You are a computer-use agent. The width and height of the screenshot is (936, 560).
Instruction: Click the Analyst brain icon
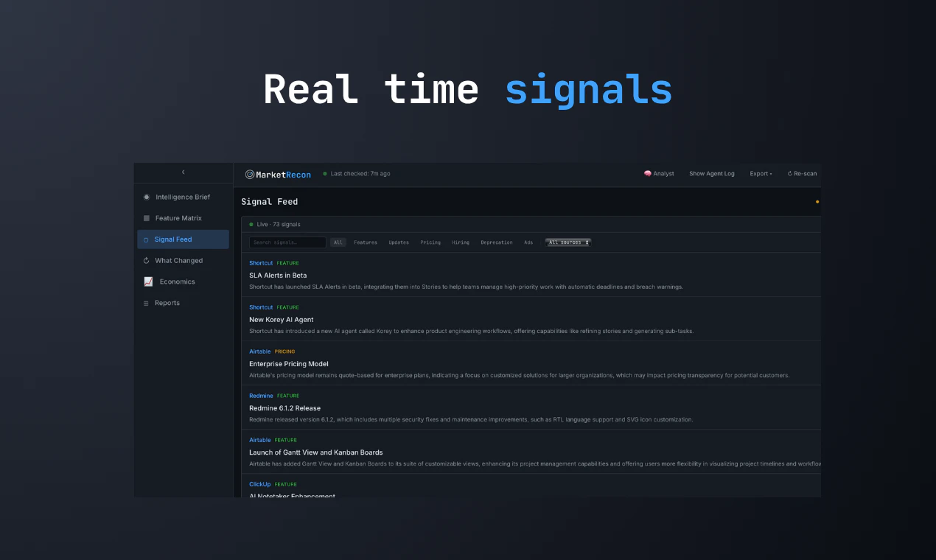pyautogui.click(x=647, y=174)
